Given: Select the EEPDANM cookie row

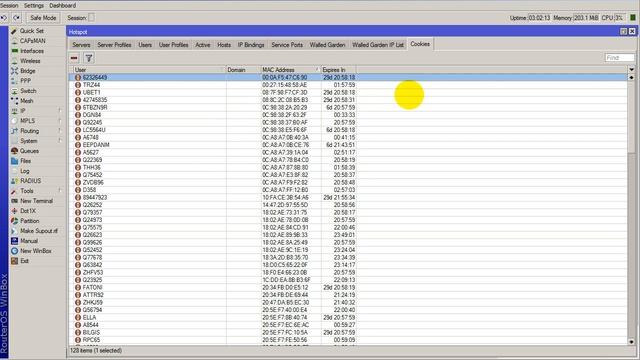Looking at the screenshot, I should (x=349, y=145).
